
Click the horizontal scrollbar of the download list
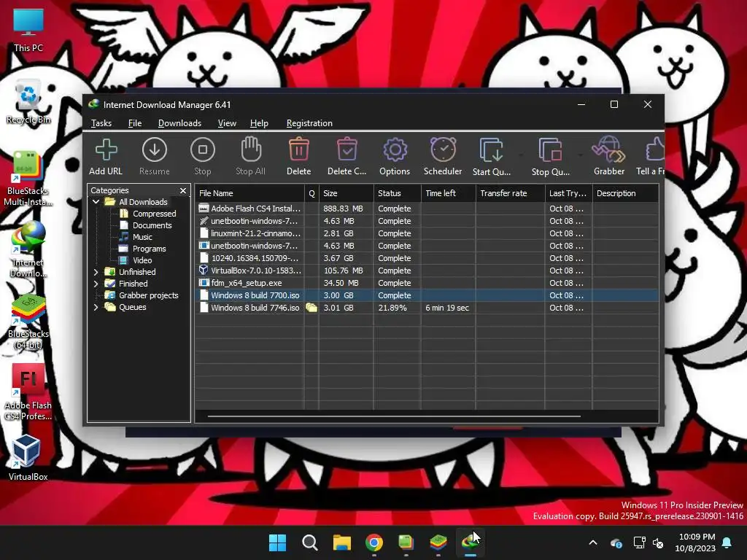394,416
